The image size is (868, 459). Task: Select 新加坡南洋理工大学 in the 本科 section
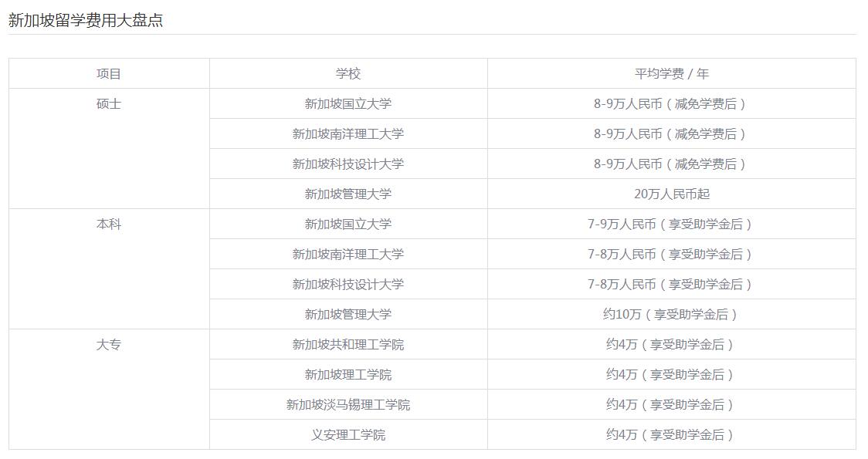(348, 254)
